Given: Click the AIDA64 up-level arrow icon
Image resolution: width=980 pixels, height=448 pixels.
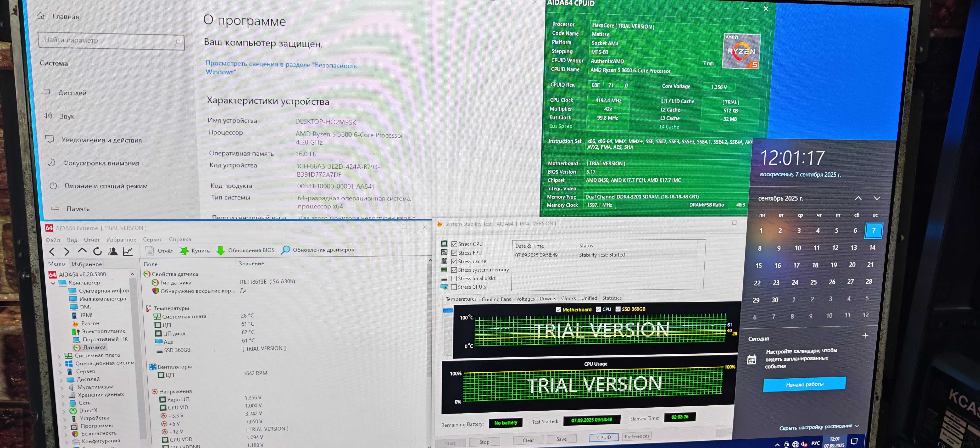Looking at the screenshot, I should click(82, 251).
